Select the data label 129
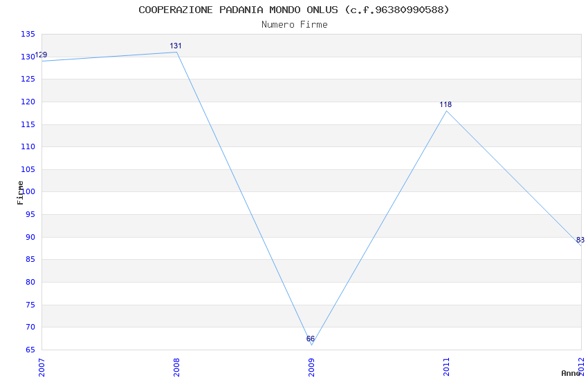 pyautogui.click(x=41, y=55)
